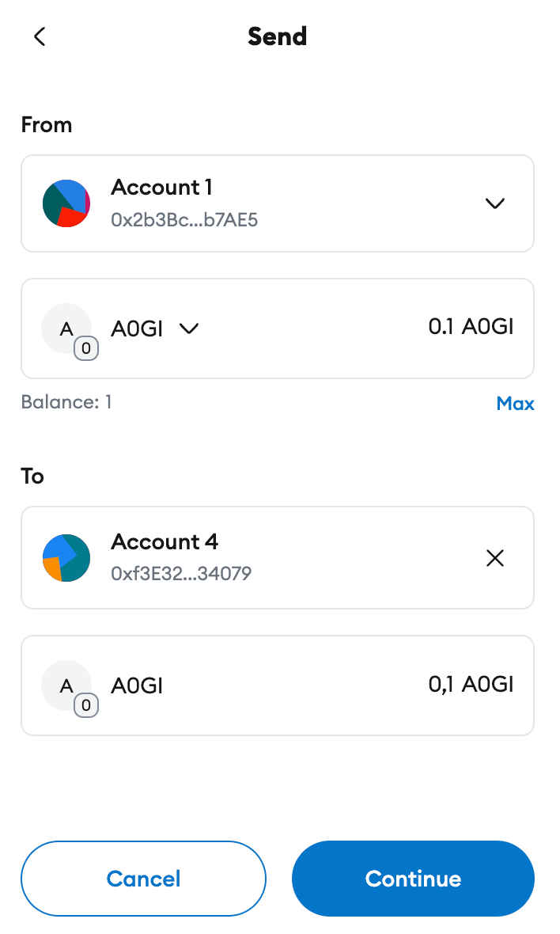Click the Cancel button
The image size is (560, 934).
(143, 879)
